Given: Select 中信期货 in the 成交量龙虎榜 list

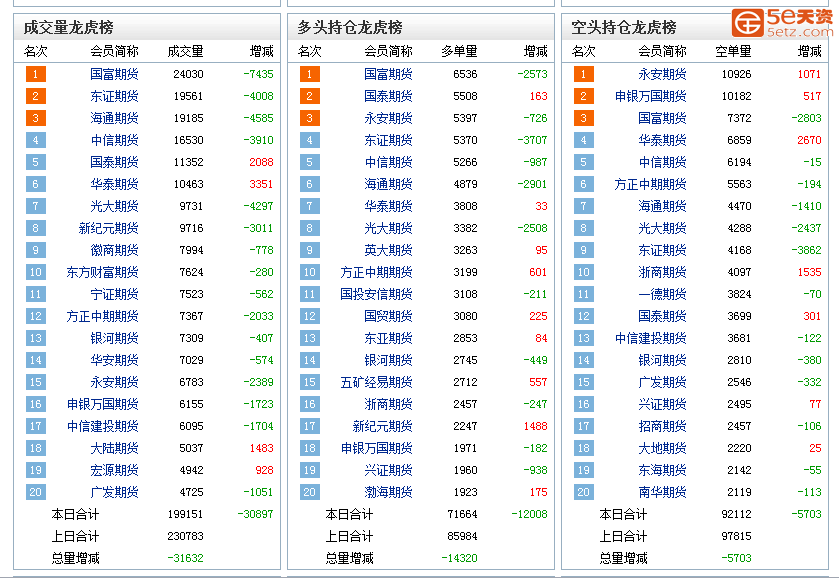Looking at the screenshot, I should point(114,140).
